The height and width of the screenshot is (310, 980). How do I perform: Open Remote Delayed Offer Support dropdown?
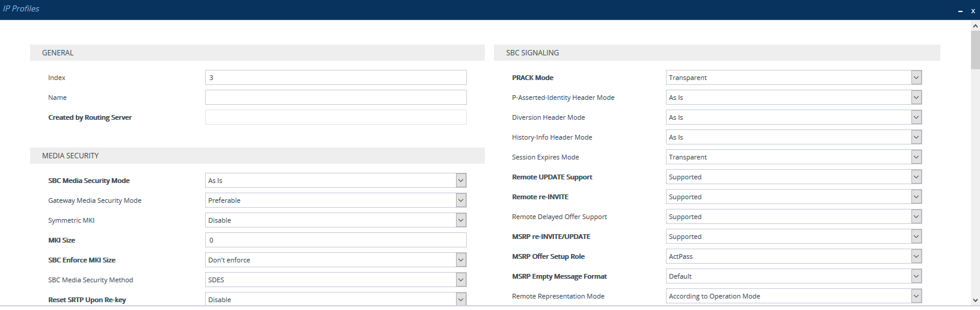[x=793, y=217]
